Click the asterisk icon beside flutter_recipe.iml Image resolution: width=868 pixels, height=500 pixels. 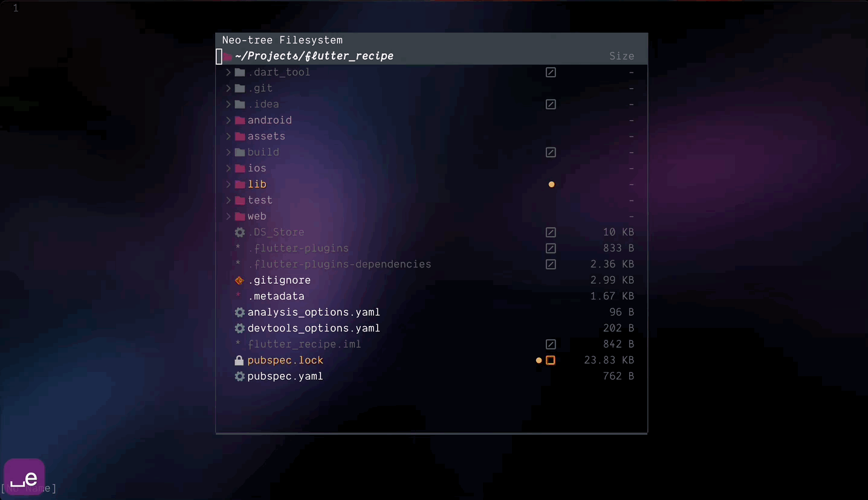pos(237,344)
